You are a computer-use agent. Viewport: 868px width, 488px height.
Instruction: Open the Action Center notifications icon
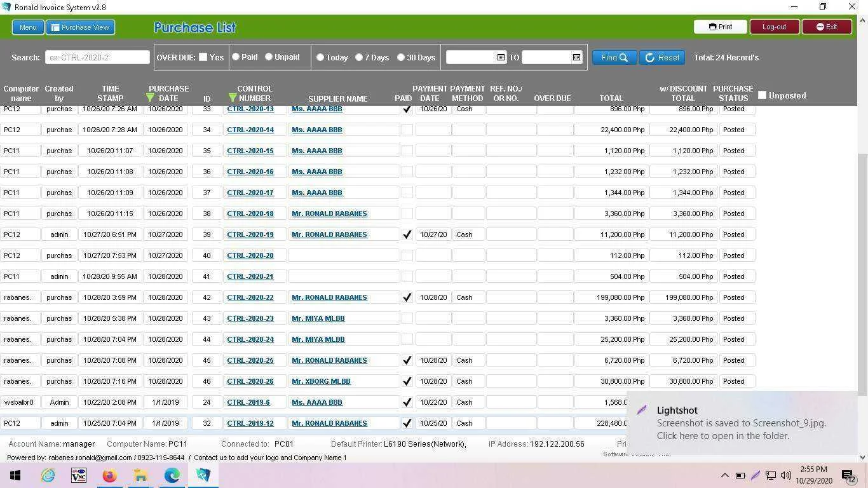coord(849,475)
